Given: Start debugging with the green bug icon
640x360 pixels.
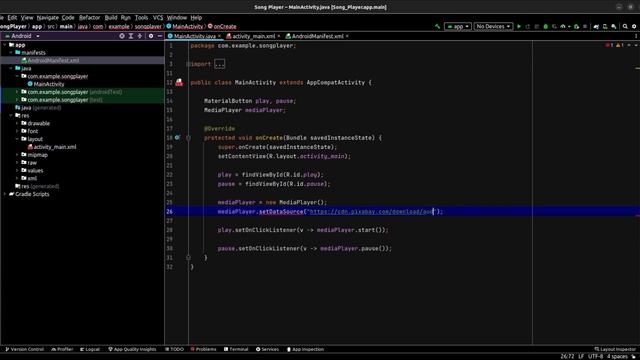Looking at the screenshot, I should [x=545, y=27].
